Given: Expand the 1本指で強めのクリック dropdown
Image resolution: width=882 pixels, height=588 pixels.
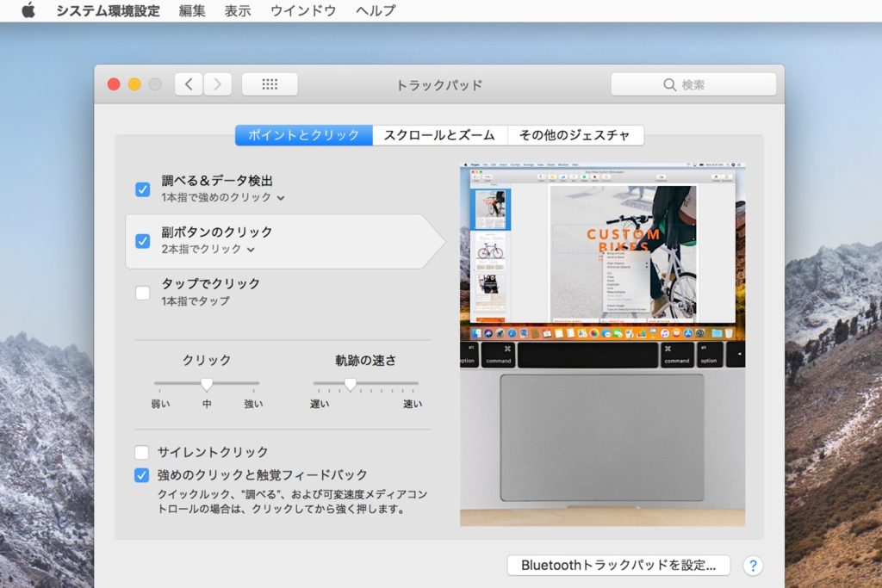Looking at the screenshot, I should point(222,198).
